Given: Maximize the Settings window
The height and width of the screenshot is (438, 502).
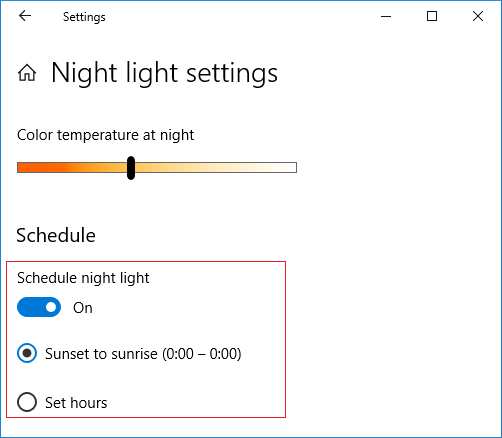Looking at the screenshot, I should point(432,16).
